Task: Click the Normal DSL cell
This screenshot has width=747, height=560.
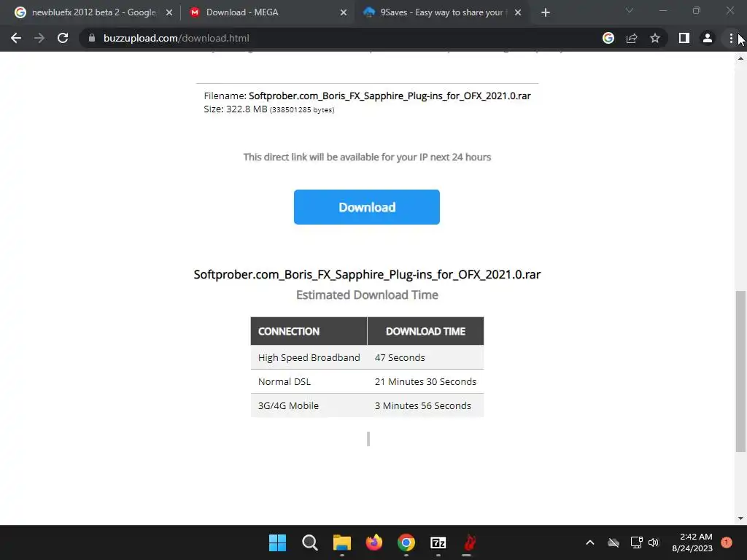Action: 309,381
